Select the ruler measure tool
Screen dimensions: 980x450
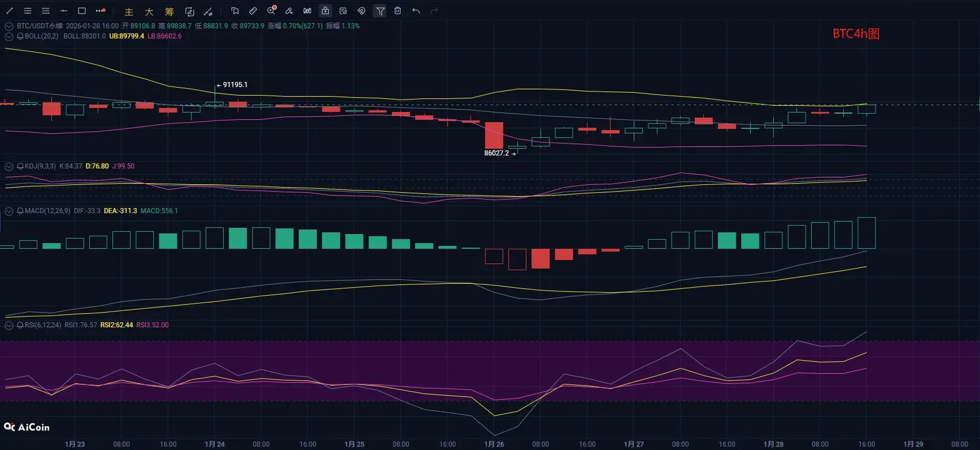[x=253, y=11]
